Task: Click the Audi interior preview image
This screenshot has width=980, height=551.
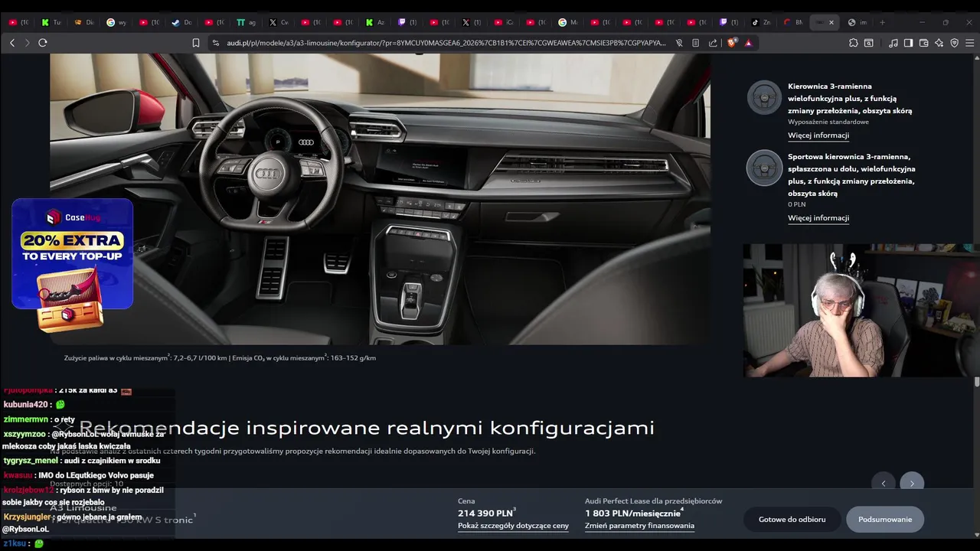Action: pyautogui.click(x=380, y=199)
